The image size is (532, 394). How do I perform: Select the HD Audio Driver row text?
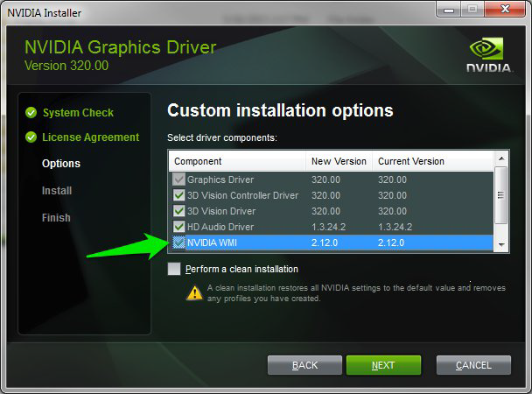click(x=220, y=227)
